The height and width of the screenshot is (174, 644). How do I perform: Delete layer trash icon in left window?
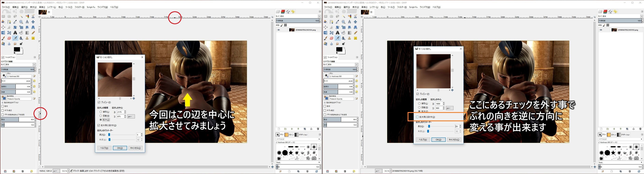tap(318, 129)
